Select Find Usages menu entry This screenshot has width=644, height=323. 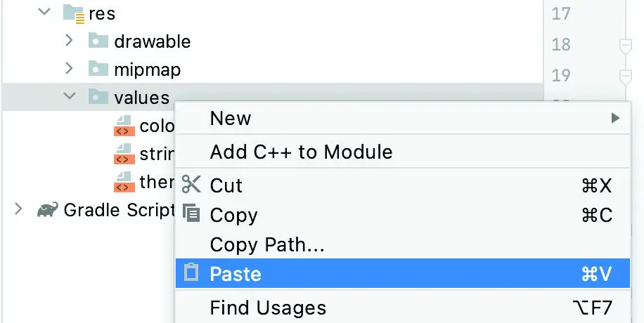[x=403, y=308]
